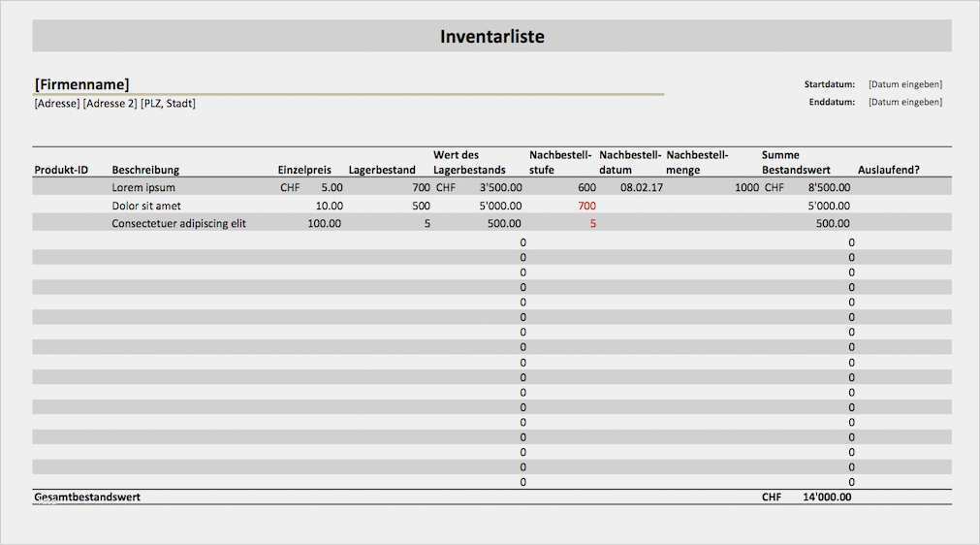This screenshot has height=545, width=980.
Task: Select the Dolor sit amet description cell
Action: [146, 206]
